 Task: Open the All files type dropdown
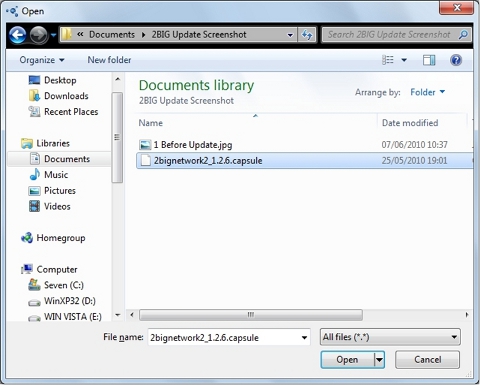point(390,337)
